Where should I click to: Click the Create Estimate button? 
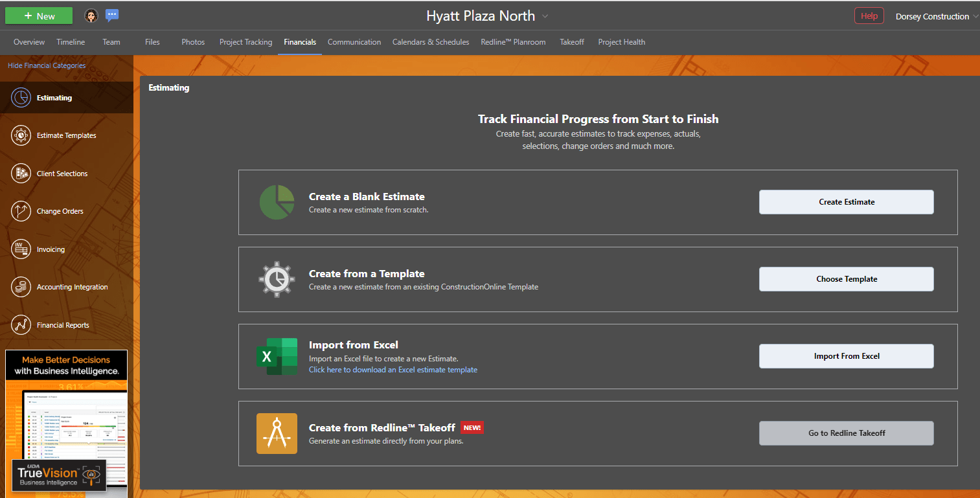click(x=847, y=202)
